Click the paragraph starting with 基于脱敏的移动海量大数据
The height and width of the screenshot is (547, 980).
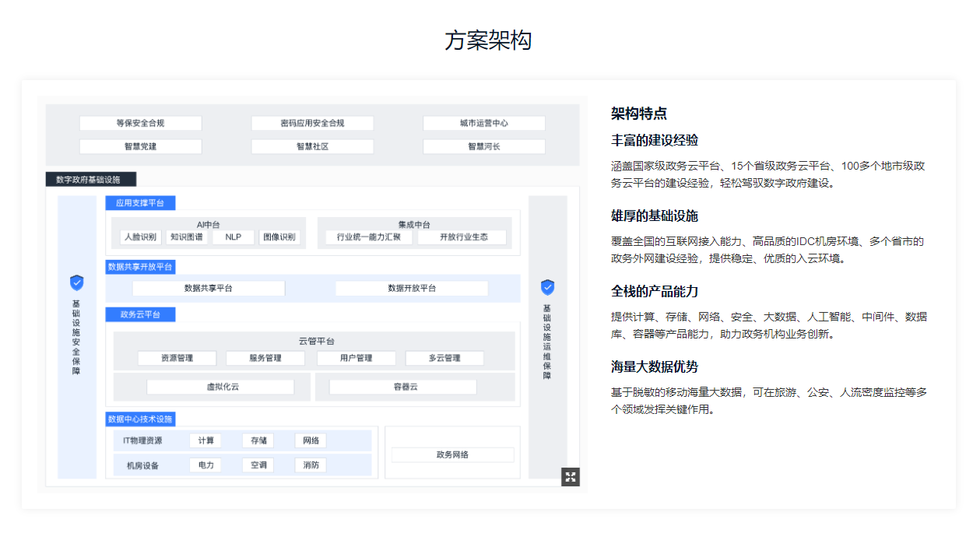coord(769,401)
